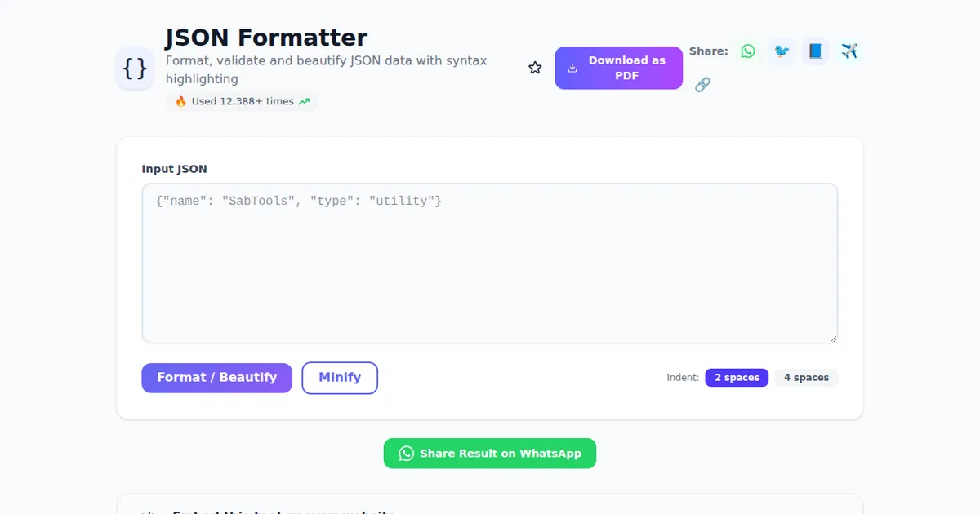
Task: Click the Minify button
Action: point(340,377)
